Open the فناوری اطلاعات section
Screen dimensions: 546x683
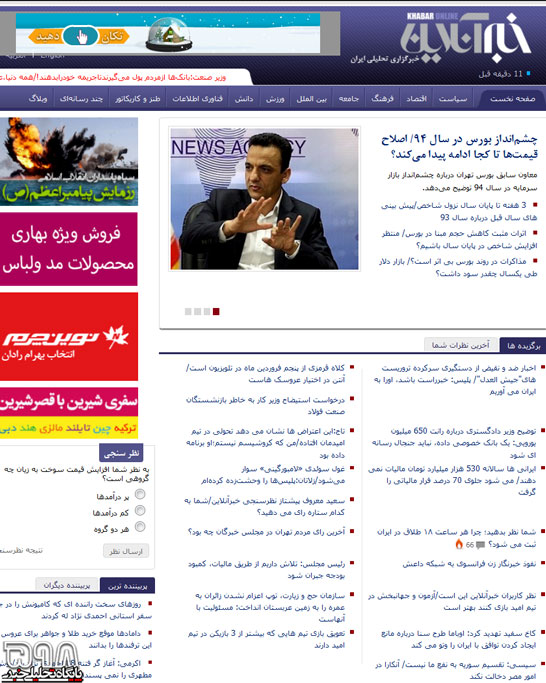click(x=197, y=99)
